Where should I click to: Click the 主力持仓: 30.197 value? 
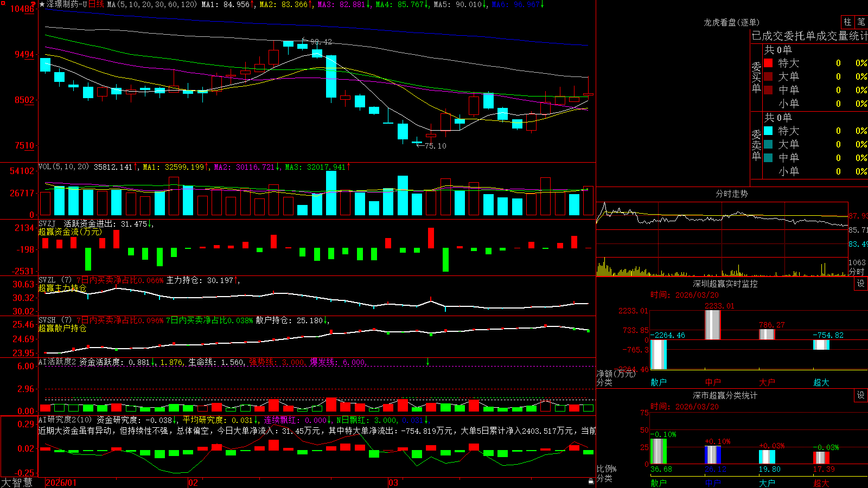[x=201, y=280]
